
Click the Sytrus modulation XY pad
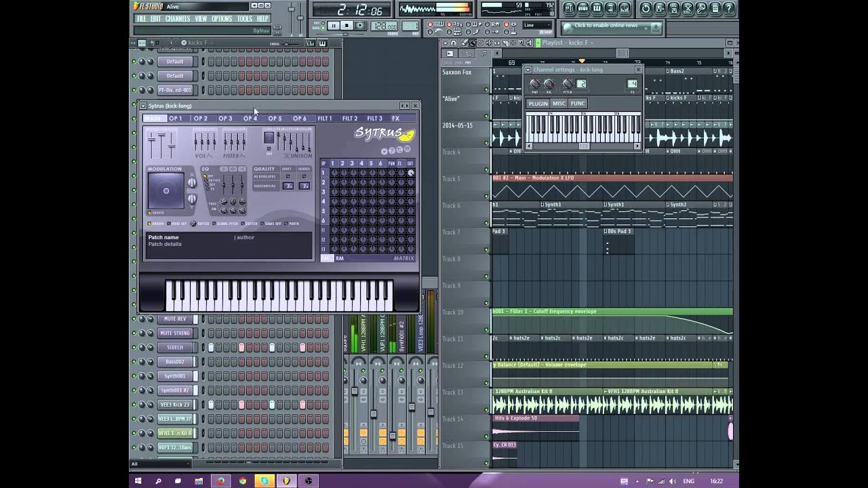pos(166,191)
